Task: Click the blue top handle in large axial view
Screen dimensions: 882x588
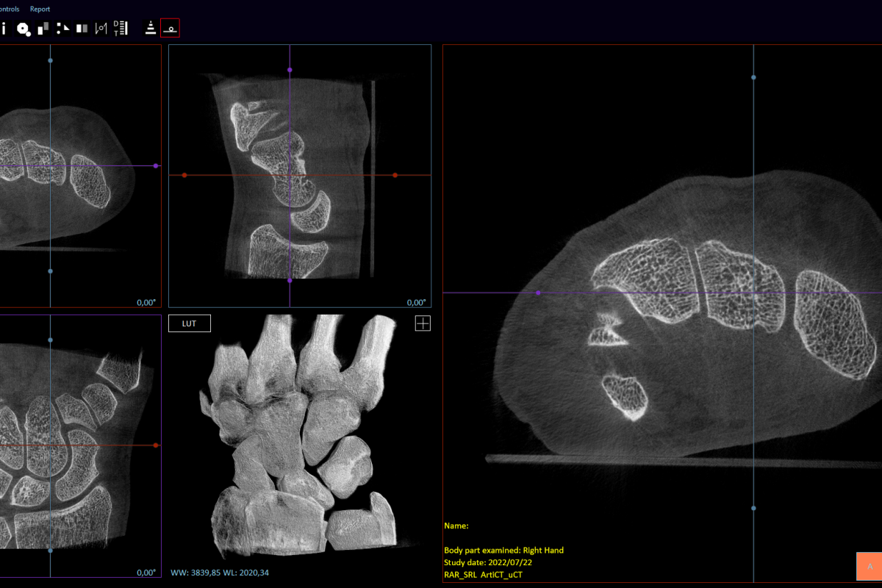Action: (x=753, y=77)
